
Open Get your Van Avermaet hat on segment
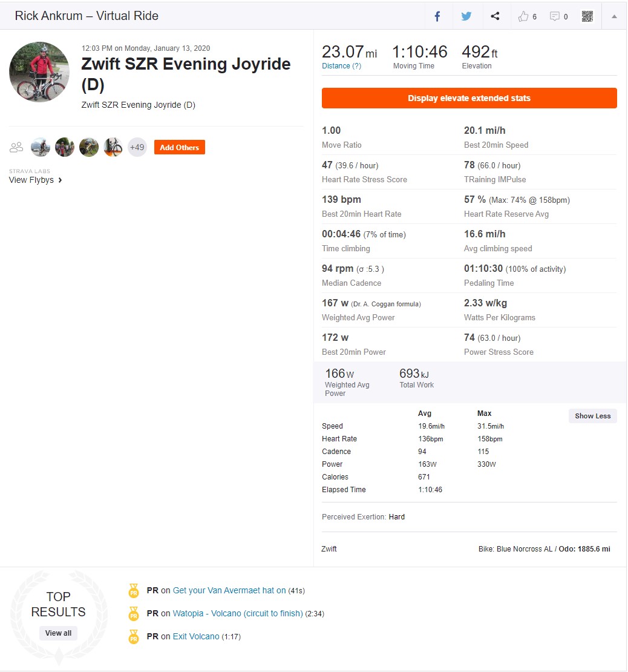pos(229,590)
